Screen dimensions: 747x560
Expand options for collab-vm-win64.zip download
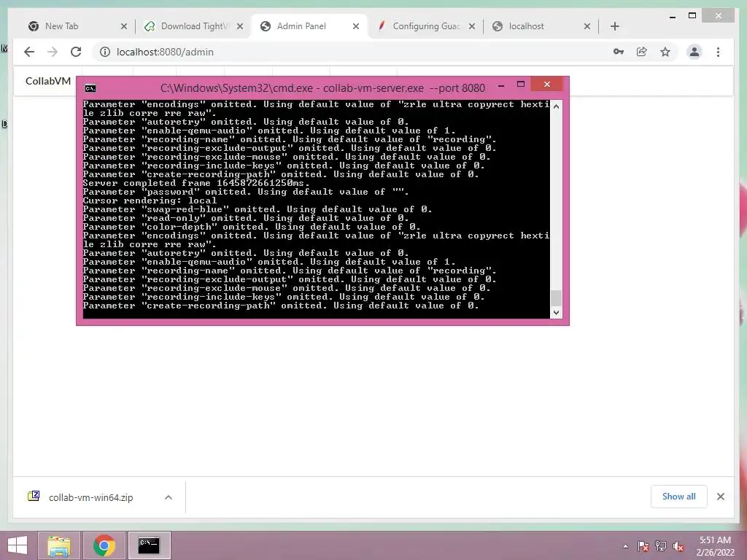169,497
